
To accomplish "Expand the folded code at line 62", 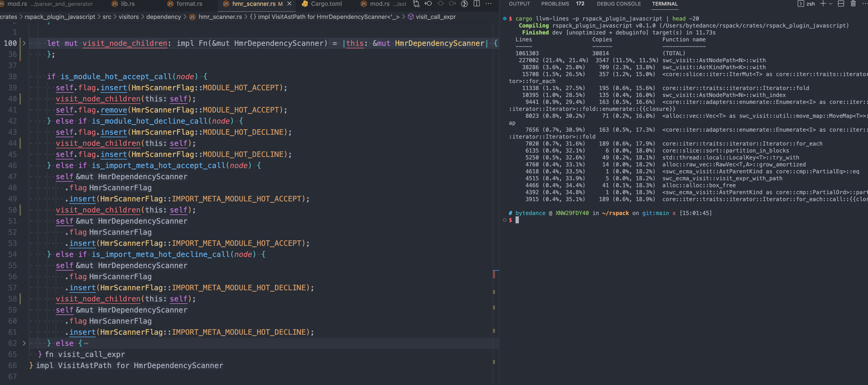I will tap(24, 343).
